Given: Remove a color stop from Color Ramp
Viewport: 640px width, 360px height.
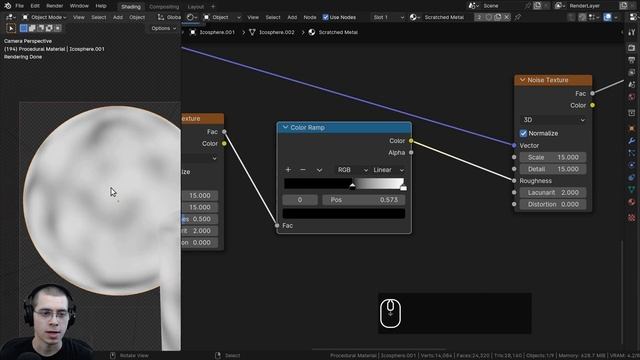Looking at the screenshot, I should point(303,169).
